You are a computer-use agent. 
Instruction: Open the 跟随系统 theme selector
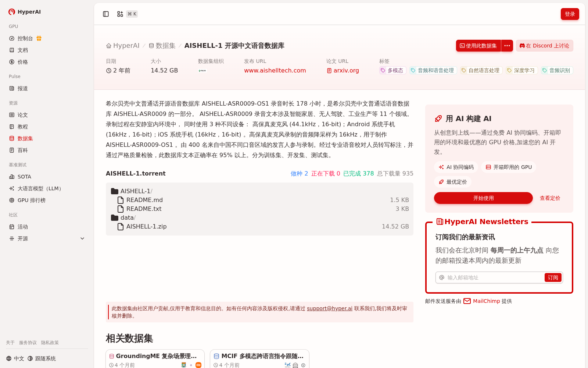pyautogui.click(x=42, y=358)
